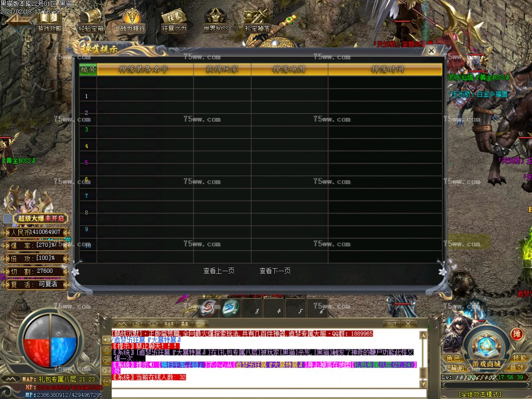Click the 获得玩家 column header
Image resolution: width=532 pixels, height=399 pixels.
tap(222, 69)
